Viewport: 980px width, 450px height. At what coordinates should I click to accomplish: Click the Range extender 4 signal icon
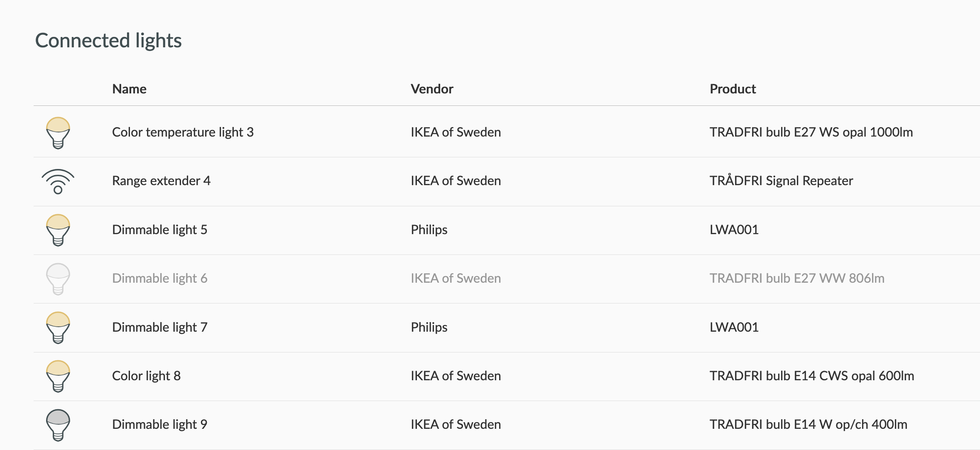coord(58,181)
